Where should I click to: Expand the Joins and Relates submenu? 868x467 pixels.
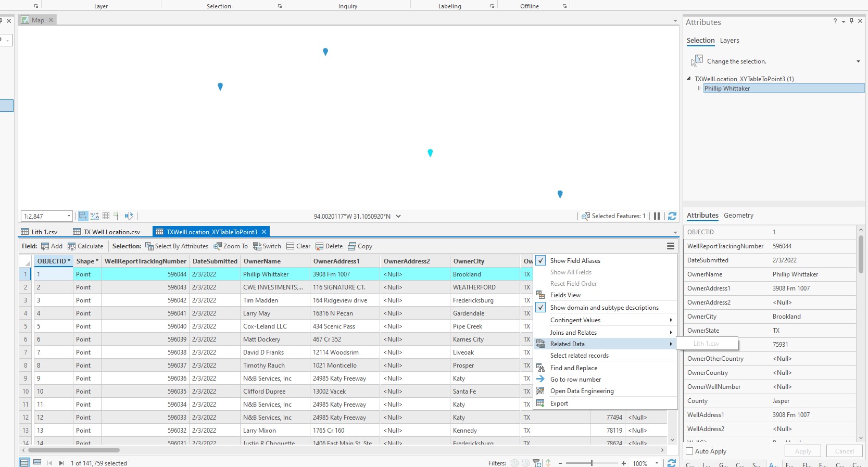click(x=606, y=333)
